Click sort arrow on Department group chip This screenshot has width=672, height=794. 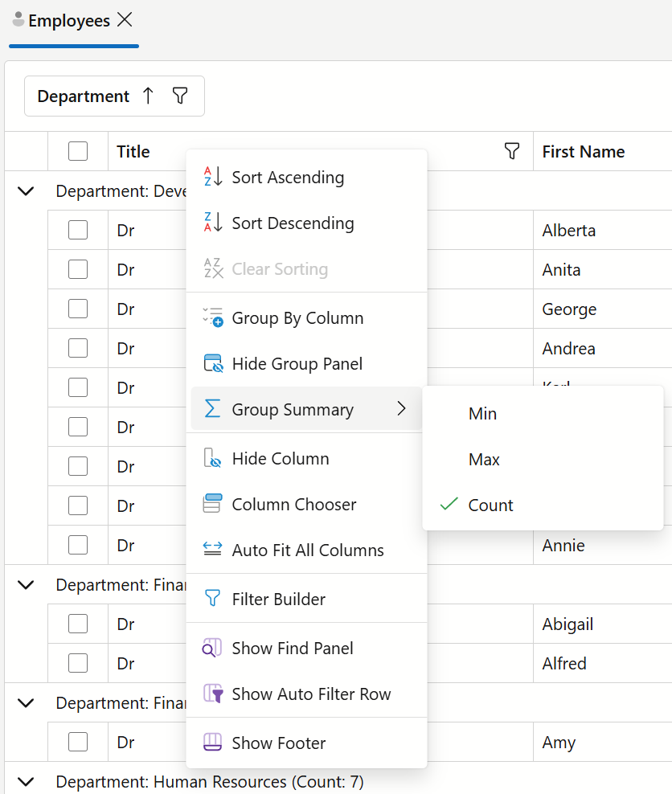coord(148,95)
